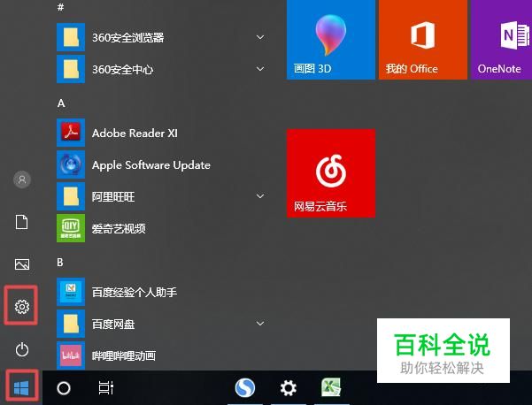Jump via the B section header
The width and height of the screenshot is (532, 405).
coord(60,263)
